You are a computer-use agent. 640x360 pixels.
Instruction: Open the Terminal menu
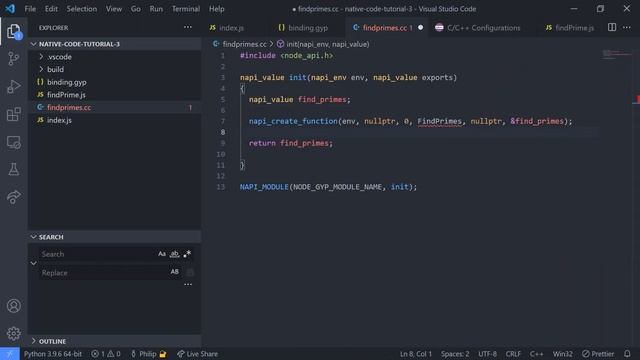point(186,9)
